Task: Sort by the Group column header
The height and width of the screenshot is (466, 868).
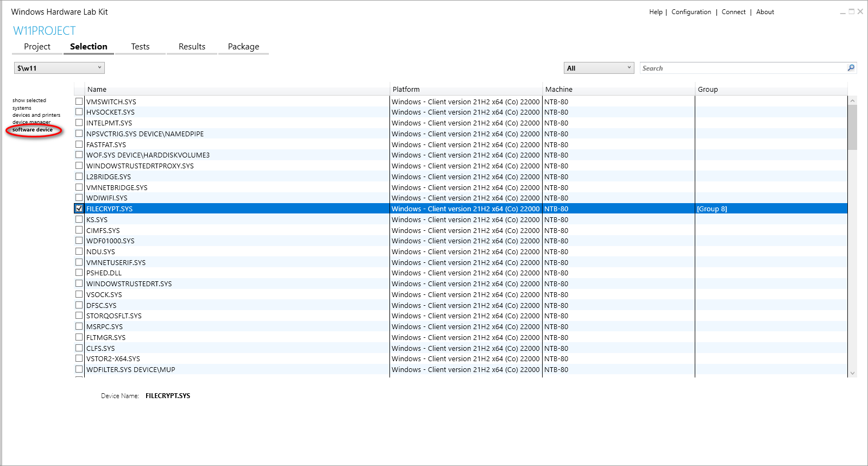Action: [771, 89]
